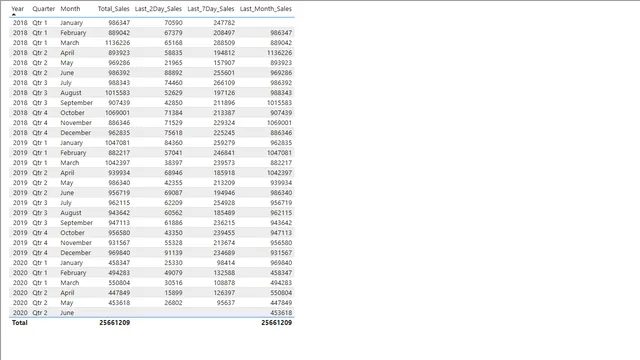Select Last_7Day_Sales value 132588
Screen dimensions: 640x360
[x=224, y=273]
